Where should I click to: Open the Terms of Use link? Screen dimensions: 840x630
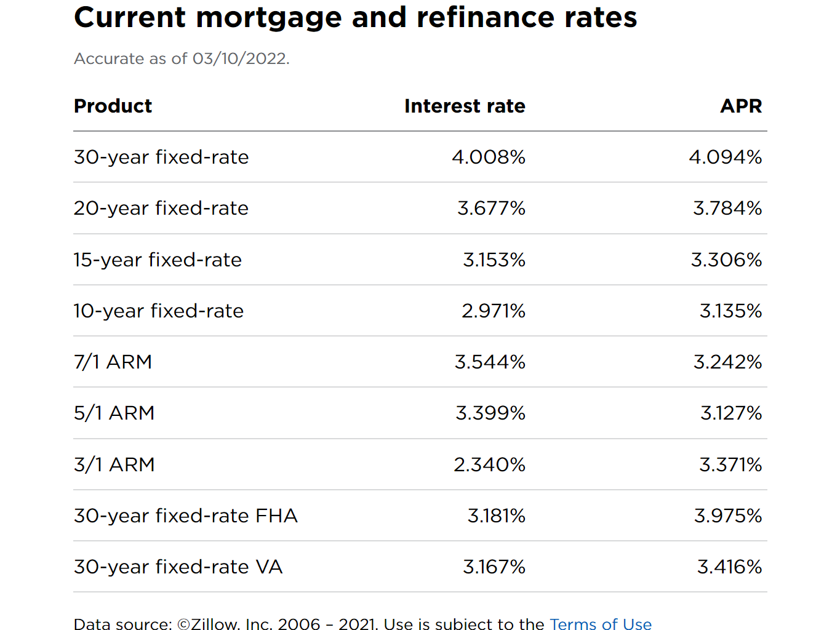[601, 623]
